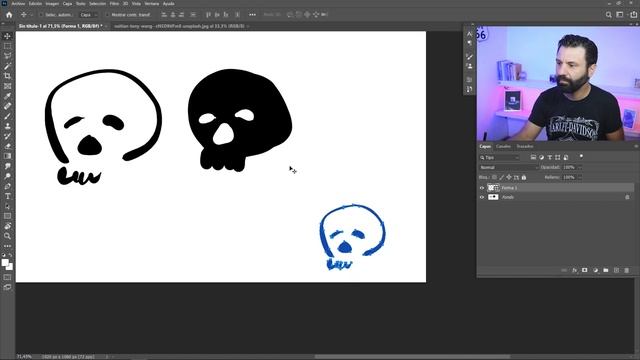The image size is (640, 360).
Task: Toggle lock image pixels brush icon
Action: (x=502, y=177)
